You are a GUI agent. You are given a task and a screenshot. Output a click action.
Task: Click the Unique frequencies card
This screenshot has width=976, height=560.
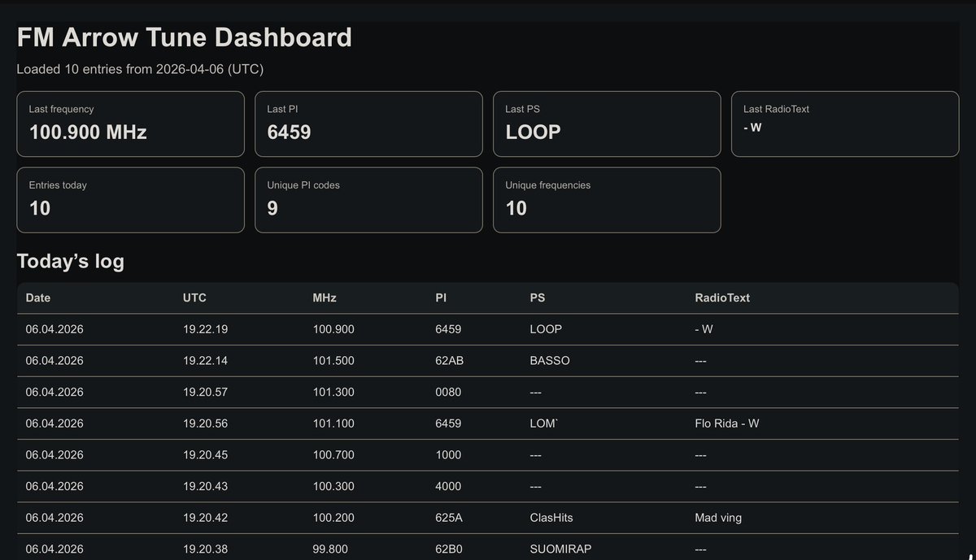pos(607,200)
